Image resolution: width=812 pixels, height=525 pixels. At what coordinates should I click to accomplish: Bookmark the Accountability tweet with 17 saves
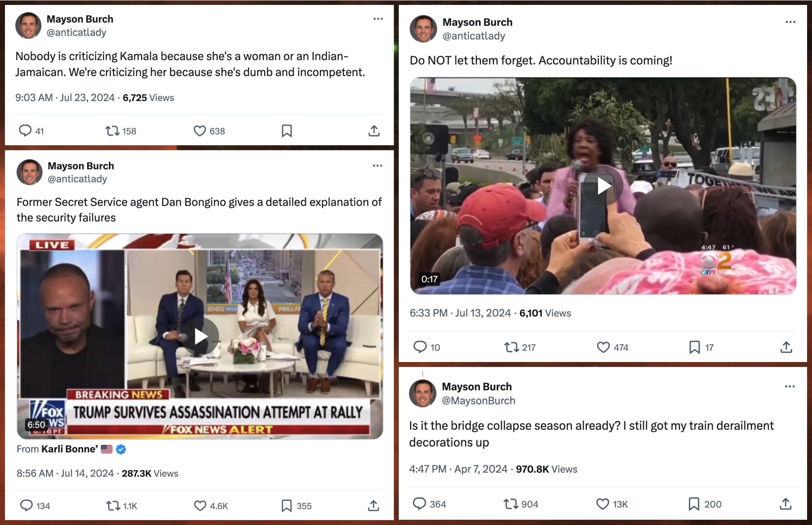pyautogui.click(x=694, y=347)
